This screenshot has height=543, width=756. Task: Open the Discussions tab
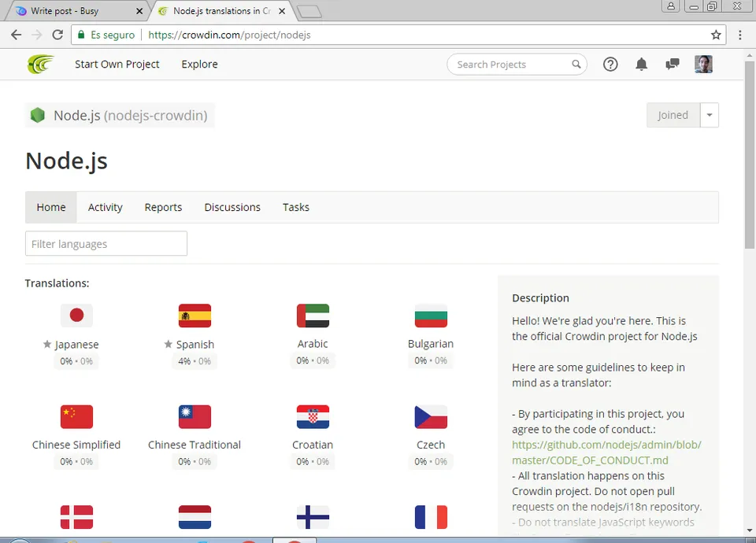click(232, 207)
